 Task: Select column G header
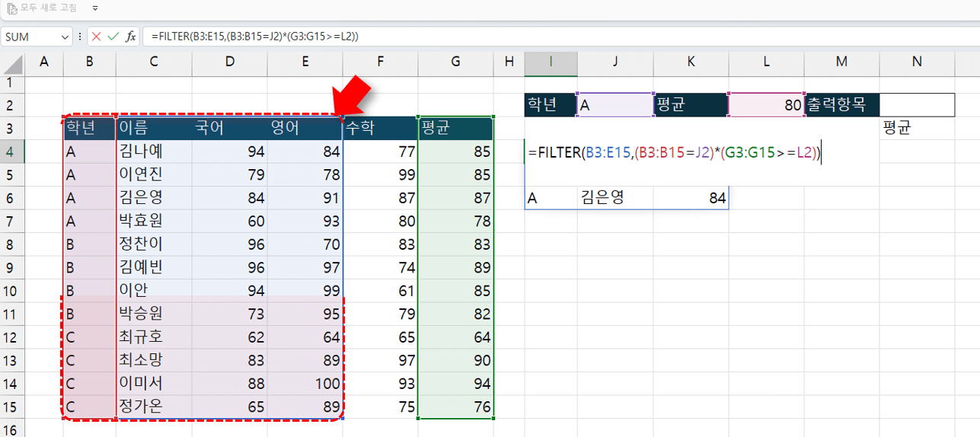tap(455, 62)
